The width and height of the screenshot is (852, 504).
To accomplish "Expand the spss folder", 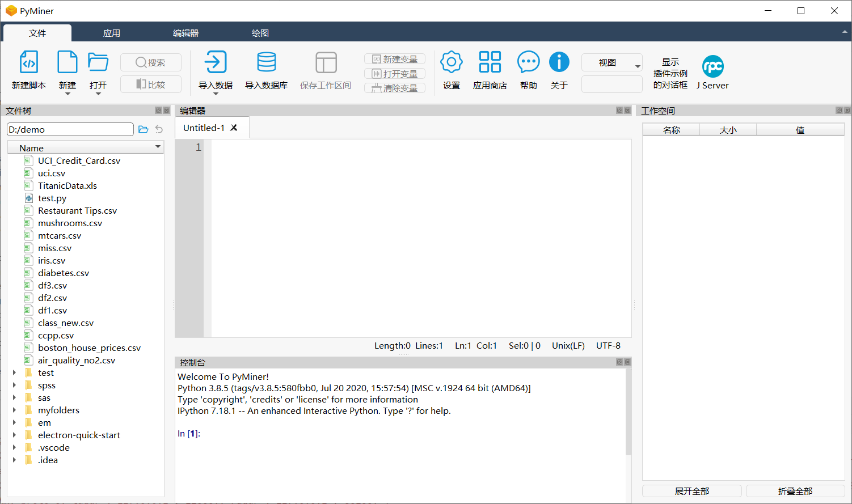I will pyautogui.click(x=14, y=385).
